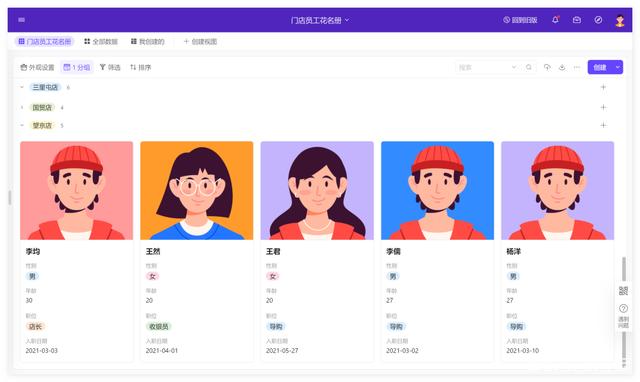The image size is (640, 382).
Task: Open the 王然 employee photo card
Action: [x=197, y=191]
